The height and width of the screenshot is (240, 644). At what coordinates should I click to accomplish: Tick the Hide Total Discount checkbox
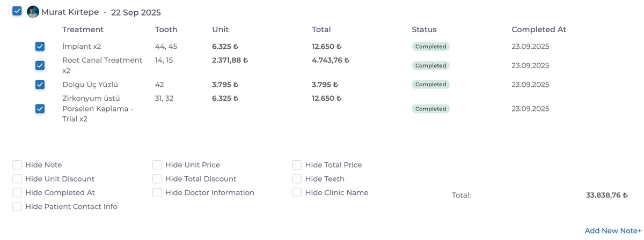(157, 179)
